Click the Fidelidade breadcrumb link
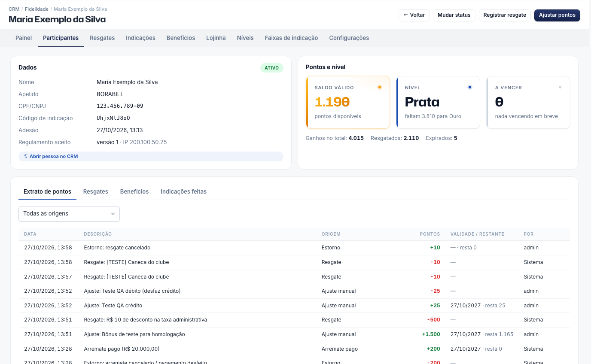 click(x=37, y=9)
